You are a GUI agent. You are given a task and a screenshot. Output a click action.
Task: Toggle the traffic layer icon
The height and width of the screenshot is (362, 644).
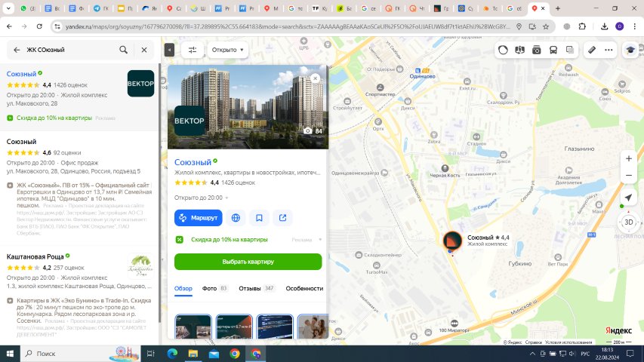(x=503, y=50)
